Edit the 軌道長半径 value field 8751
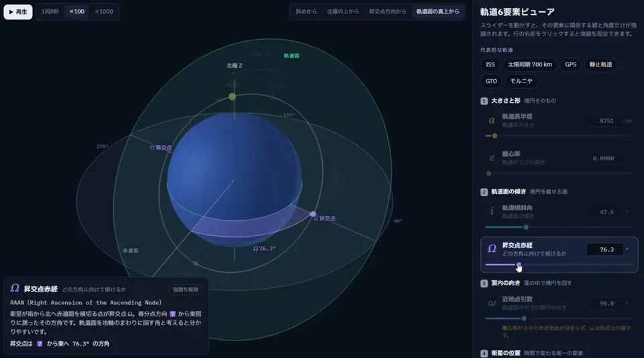The width and height of the screenshot is (644, 358). click(x=605, y=121)
